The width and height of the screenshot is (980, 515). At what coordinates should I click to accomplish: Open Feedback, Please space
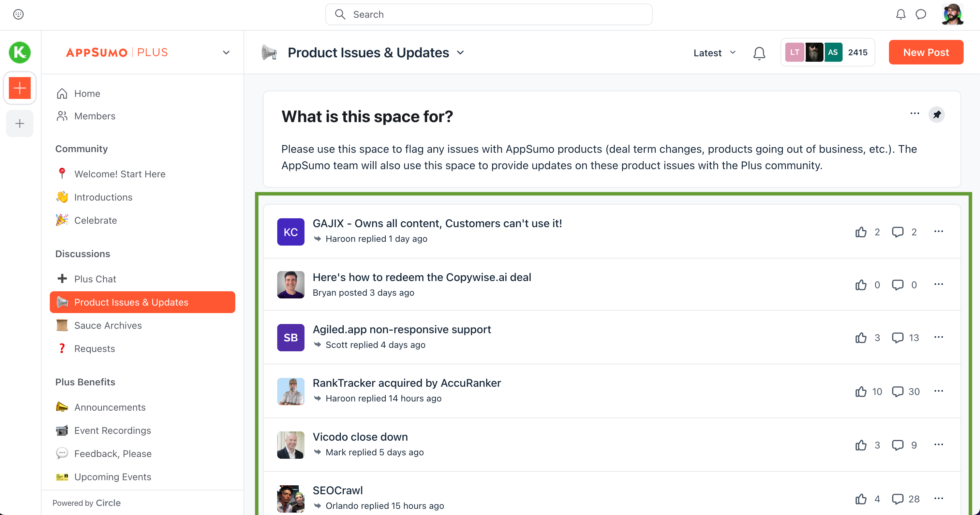[113, 454]
